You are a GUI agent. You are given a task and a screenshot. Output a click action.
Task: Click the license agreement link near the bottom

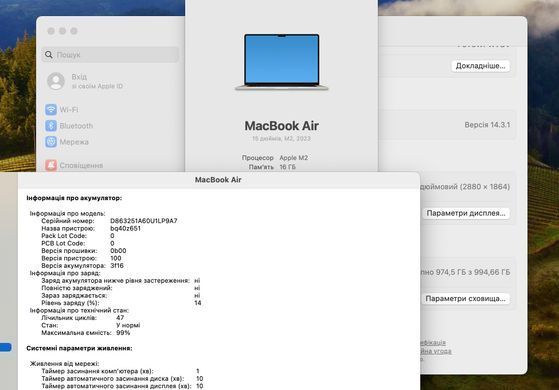tap(436, 351)
